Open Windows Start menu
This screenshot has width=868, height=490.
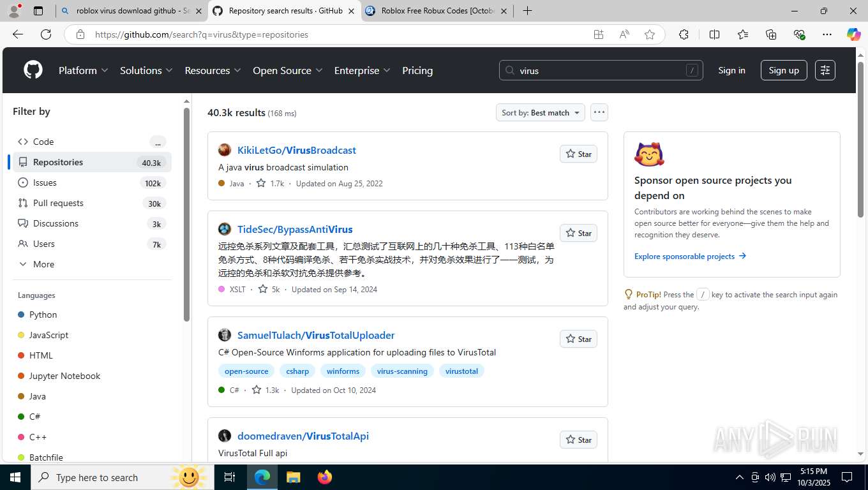pos(15,477)
